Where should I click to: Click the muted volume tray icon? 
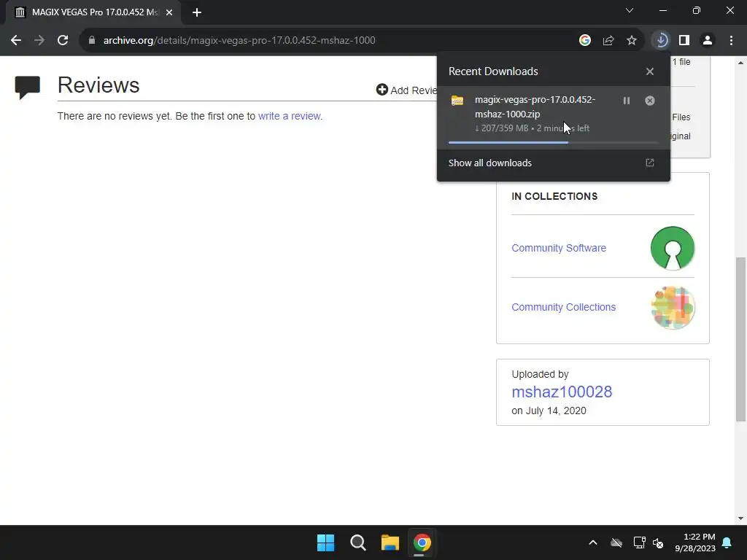point(659,542)
